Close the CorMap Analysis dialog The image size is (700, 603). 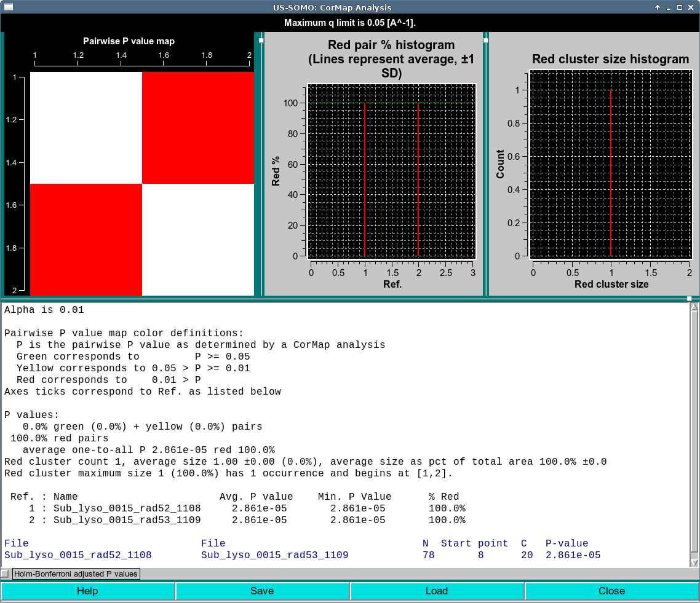[611, 591]
